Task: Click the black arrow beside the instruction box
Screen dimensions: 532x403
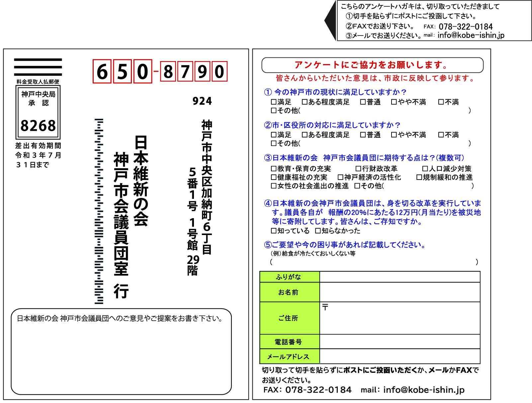Action: pyautogui.click(x=330, y=21)
